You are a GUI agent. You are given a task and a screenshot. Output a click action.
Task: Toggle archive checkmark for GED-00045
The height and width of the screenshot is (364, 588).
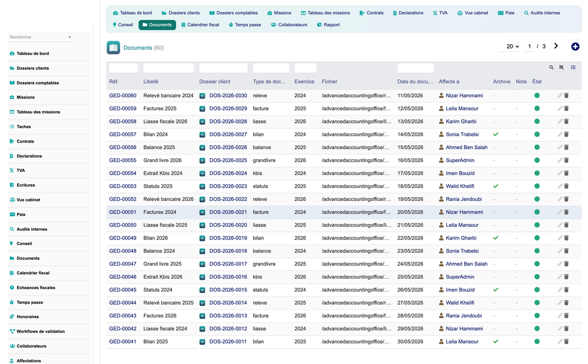[x=496, y=290]
